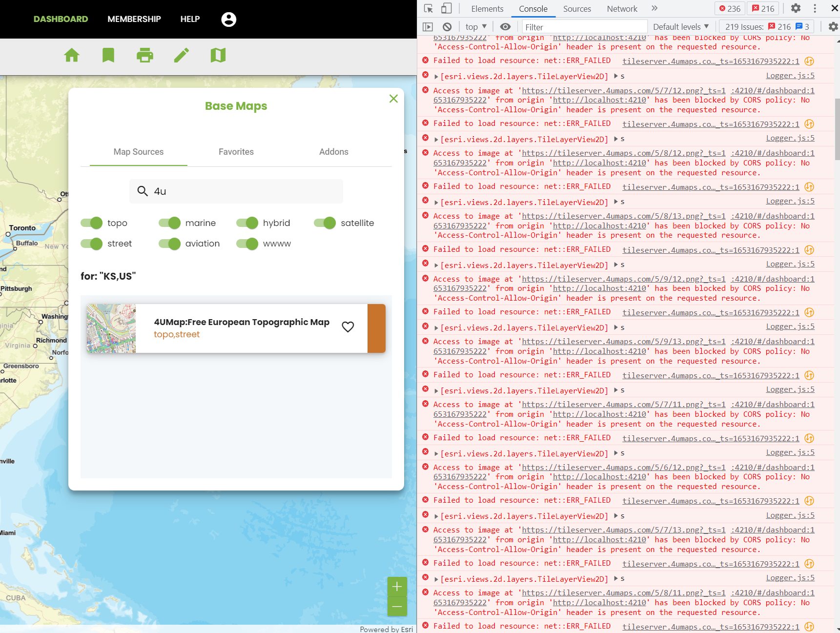840x633 pixels.
Task: Expand the first TileLayerView2D console error
Action: [x=436, y=76]
